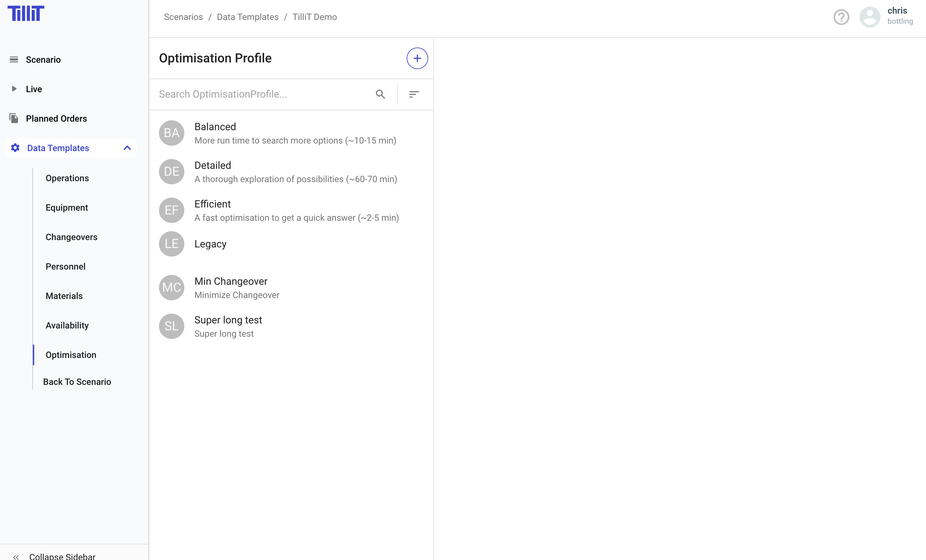Click the Planned Orders document icon
926x560 pixels.
point(14,118)
